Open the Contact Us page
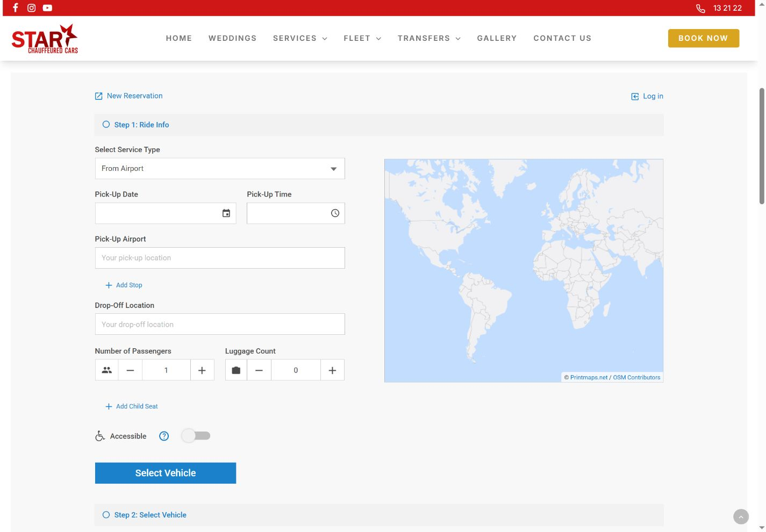 [562, 38]
